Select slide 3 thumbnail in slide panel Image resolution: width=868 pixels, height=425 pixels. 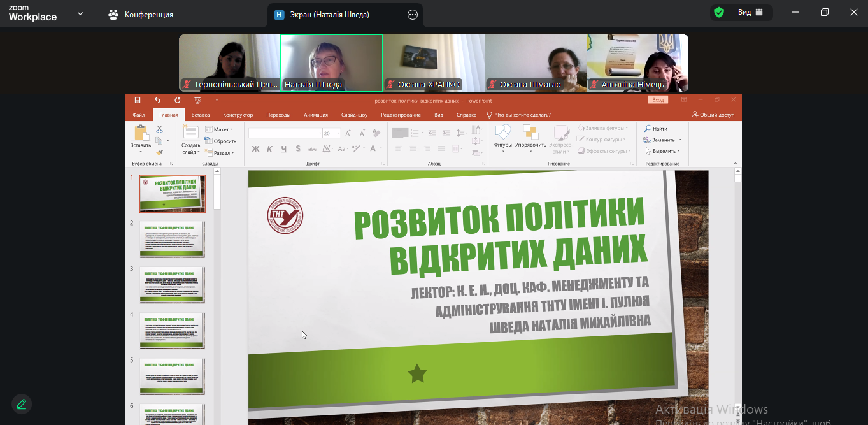pyautogui.click(x=172, y=285)
